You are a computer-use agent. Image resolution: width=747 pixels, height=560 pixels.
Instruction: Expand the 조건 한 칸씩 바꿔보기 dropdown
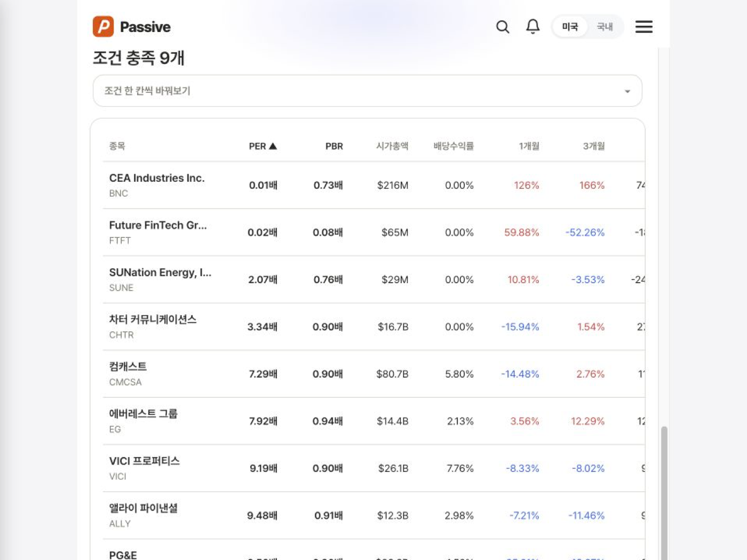tap(367, 91)
